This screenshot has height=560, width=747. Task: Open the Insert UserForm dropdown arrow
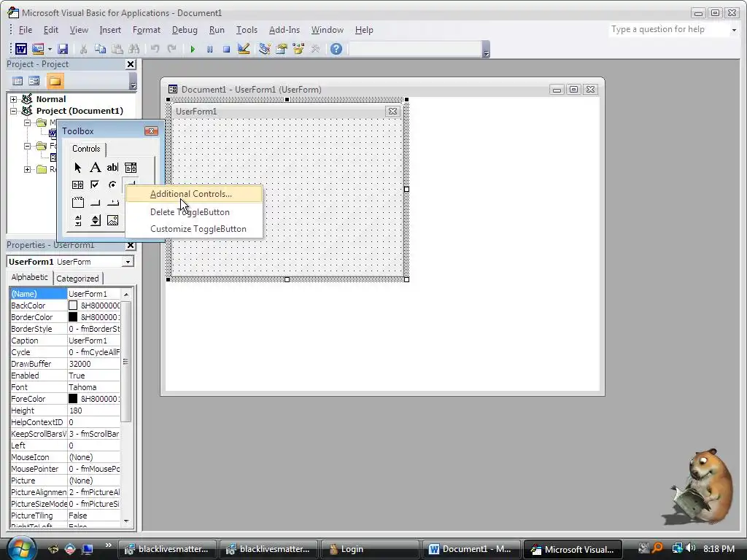tap(50, 49)
